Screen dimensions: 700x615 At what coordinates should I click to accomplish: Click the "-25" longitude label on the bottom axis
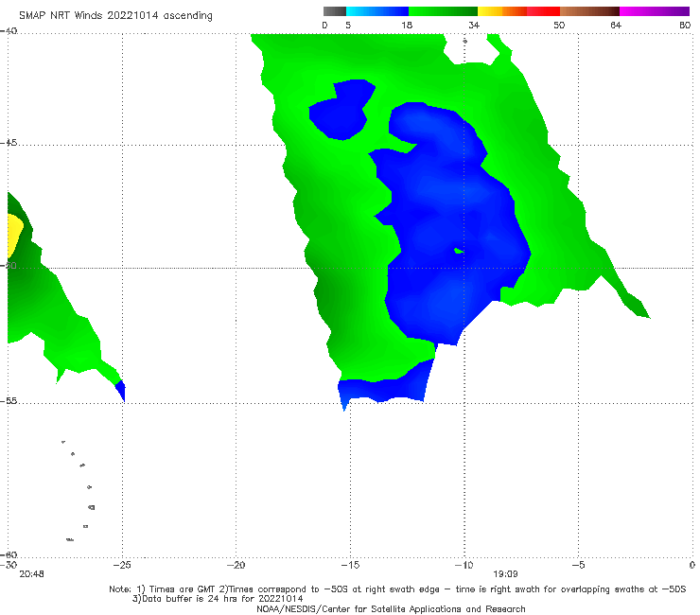pos(122,565)
